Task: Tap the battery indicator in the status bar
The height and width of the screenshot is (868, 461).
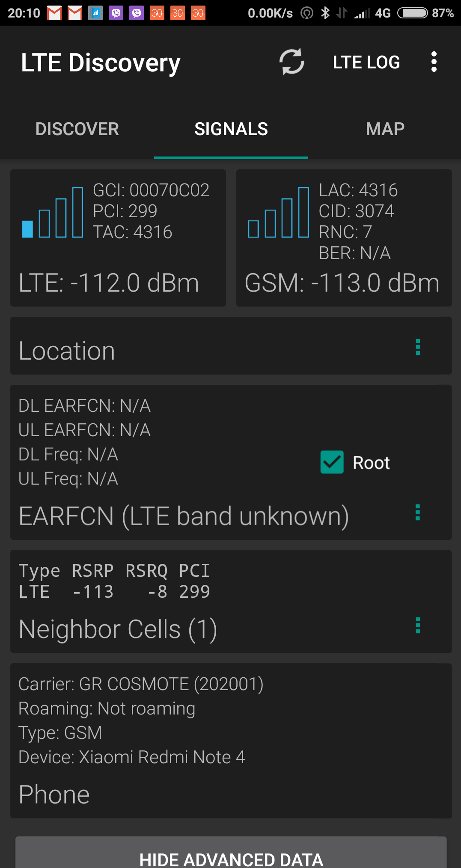Action: pos(412,13)
